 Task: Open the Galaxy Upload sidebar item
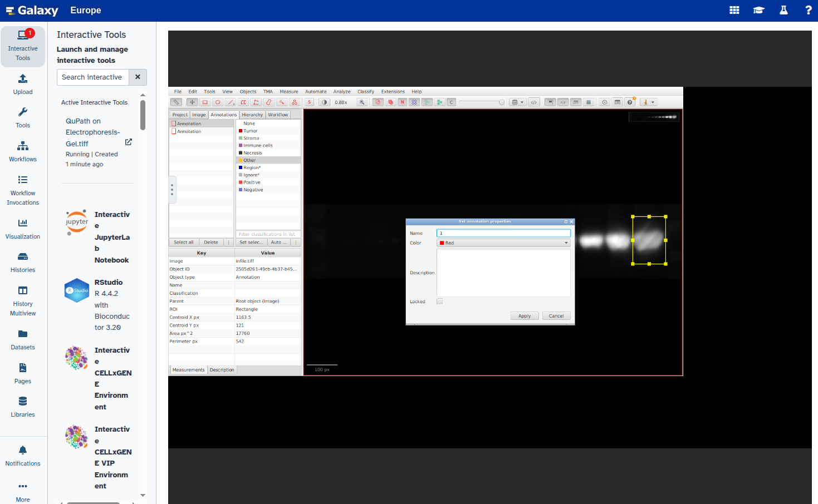23,85
